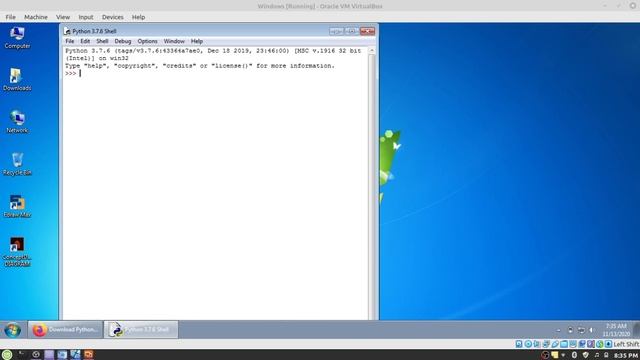This screenshot has height=360, width=640.
Task: Switch to the Firefox Download Python taskbar button
Action: (x=65, y=330)
